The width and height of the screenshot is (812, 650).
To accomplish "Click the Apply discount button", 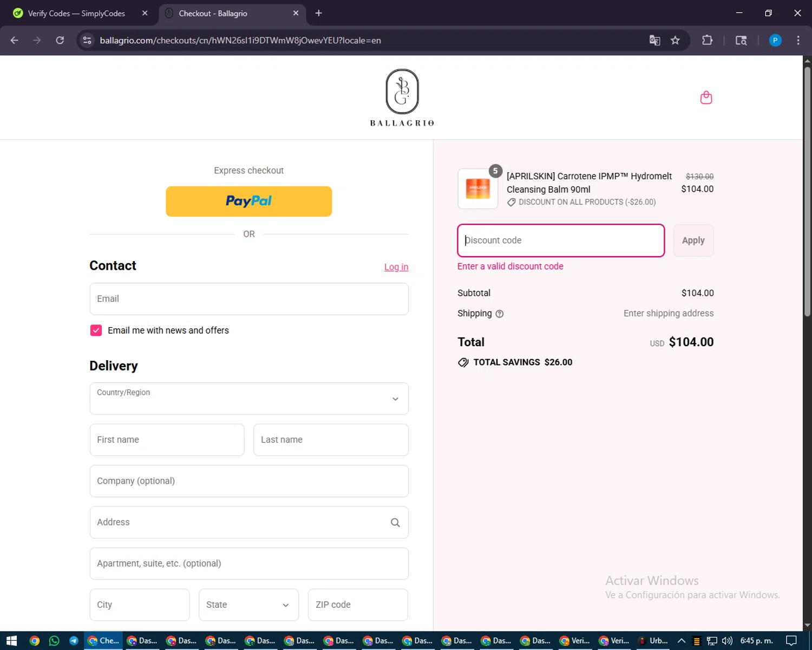I will coord(693,240).
